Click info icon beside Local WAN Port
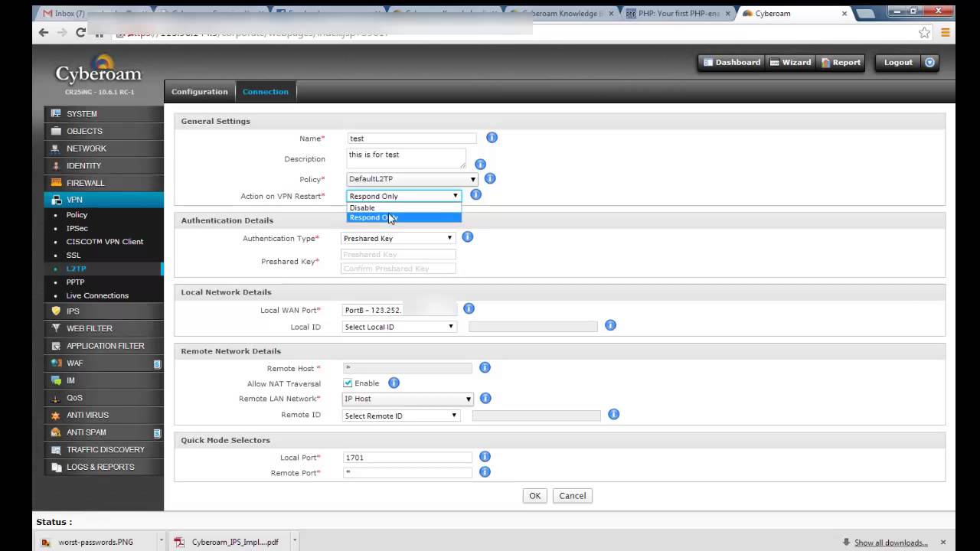 [469, 308]
